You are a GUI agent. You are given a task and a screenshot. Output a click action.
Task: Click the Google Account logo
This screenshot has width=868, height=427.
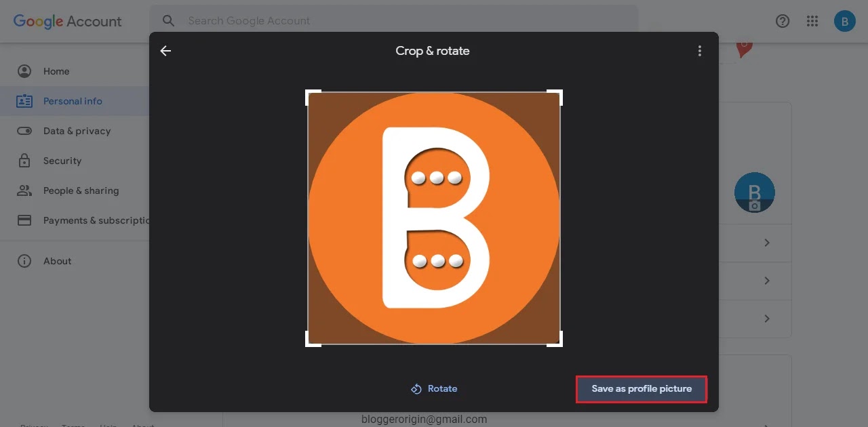coord(68,21)
